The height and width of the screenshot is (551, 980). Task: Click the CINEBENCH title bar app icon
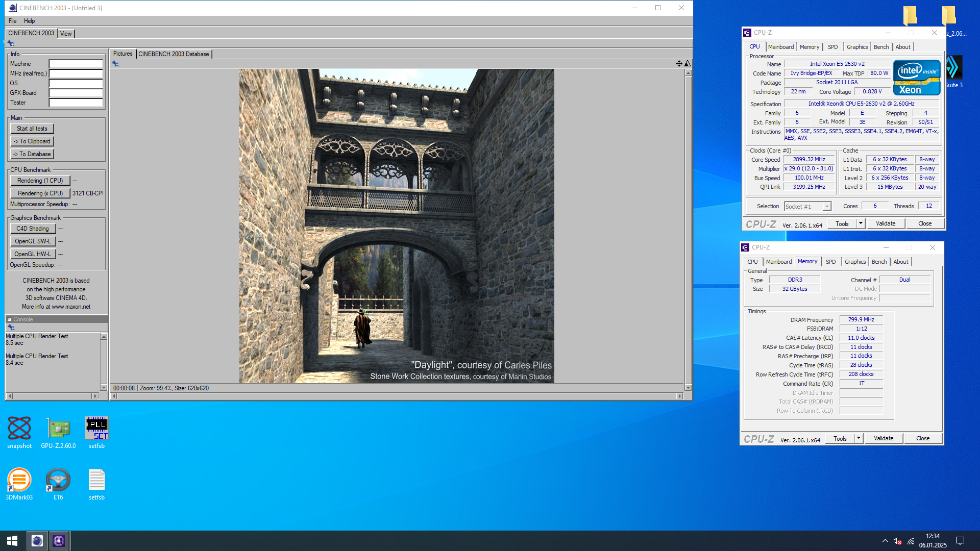[x=13, y=8]
